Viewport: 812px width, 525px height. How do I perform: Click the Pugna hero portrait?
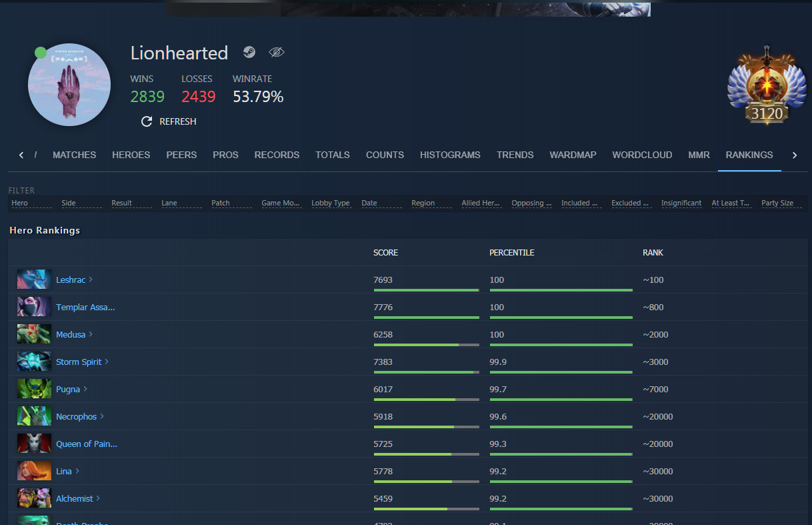click(34, 389)
